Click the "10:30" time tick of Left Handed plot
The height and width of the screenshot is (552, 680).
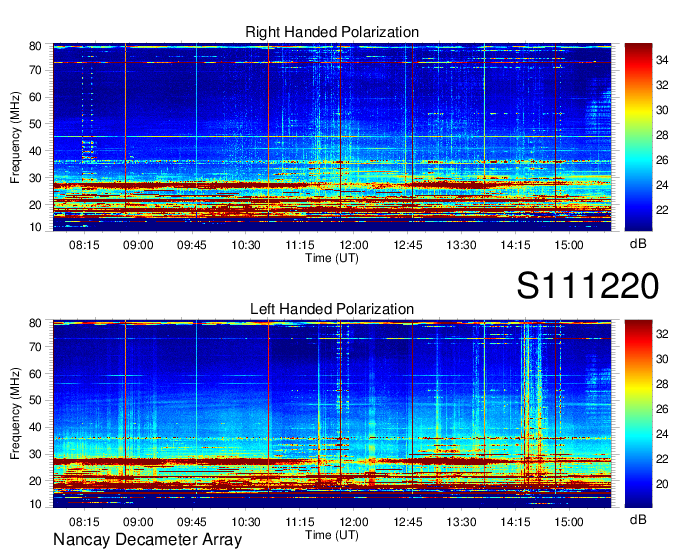[x=246, y=522]
